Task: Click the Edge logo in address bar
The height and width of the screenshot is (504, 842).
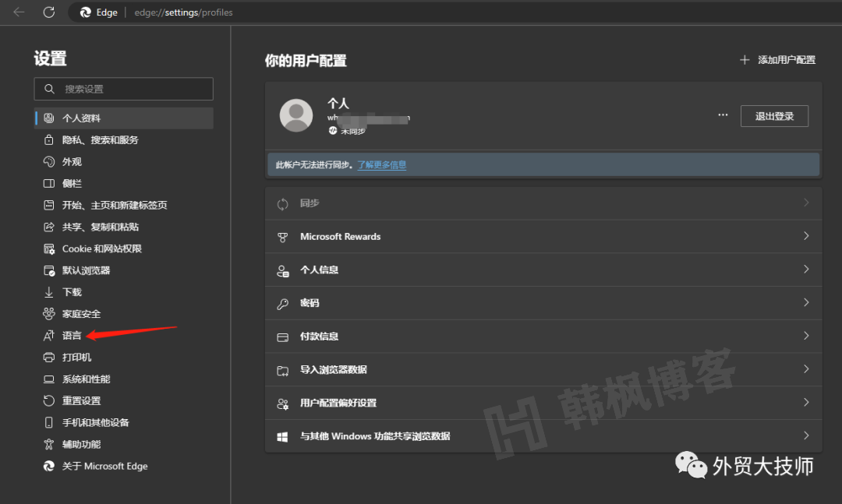Action: click(x=84, y=12)
